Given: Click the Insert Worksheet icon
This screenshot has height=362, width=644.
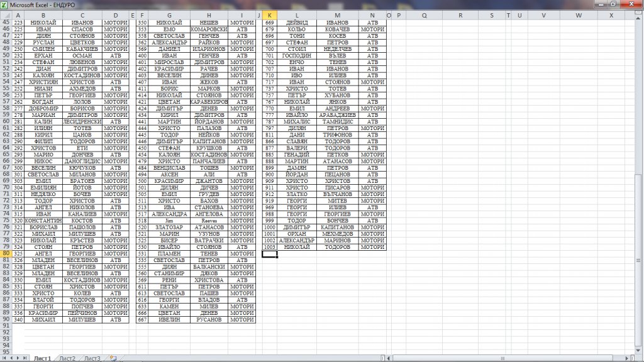Looking at the screenshot, I should tap(113, 358).
